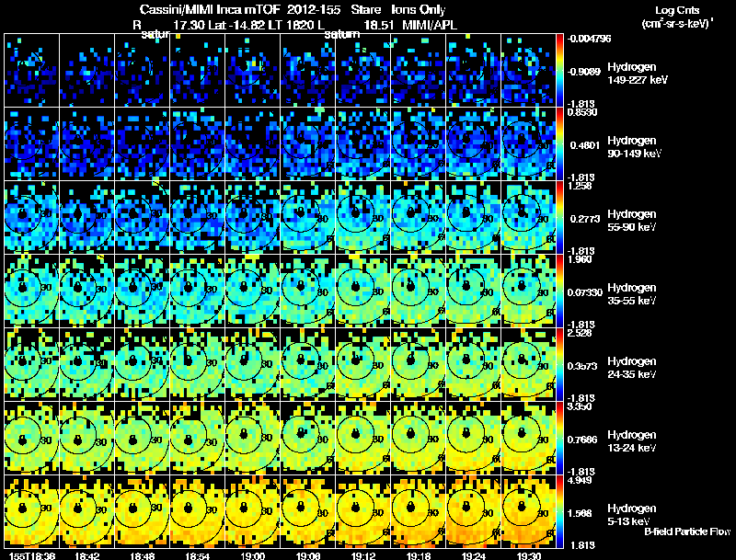Click the '0.4601' colorbar value
736x560 pixels.
tap(585, 145)
